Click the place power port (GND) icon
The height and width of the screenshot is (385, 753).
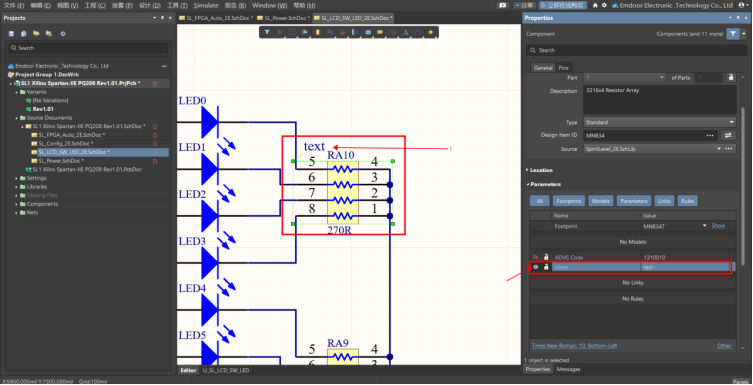[x=342, y=32]
